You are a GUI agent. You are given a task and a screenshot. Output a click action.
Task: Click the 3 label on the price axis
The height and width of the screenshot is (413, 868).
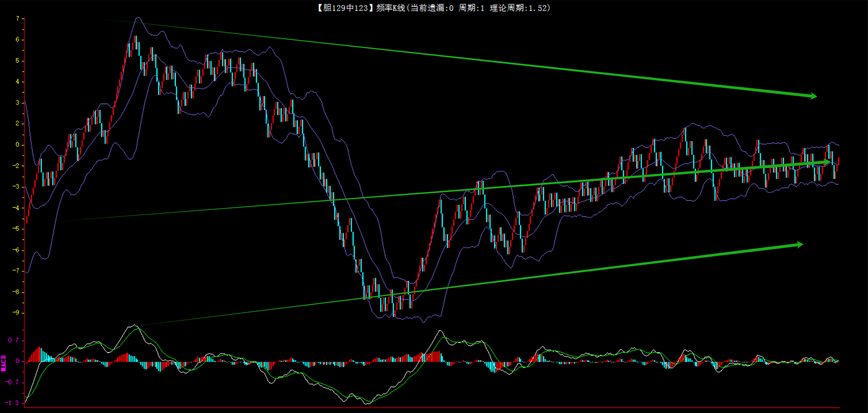[17, 103]
